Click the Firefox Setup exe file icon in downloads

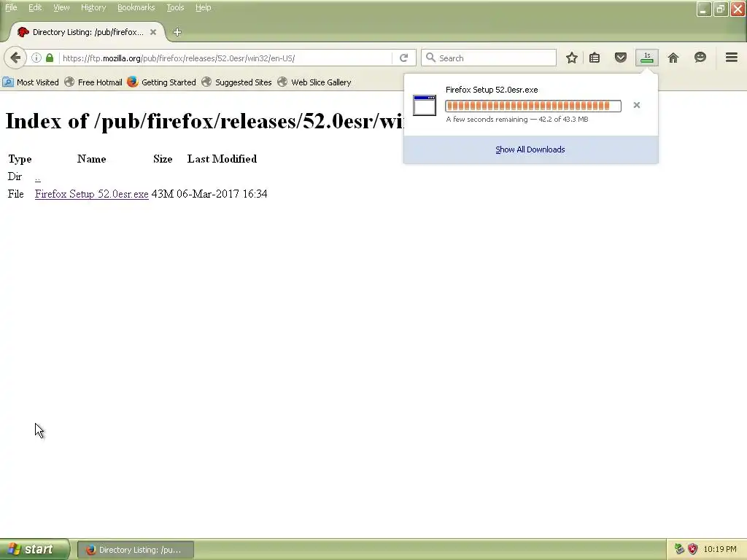coord(425,105)
